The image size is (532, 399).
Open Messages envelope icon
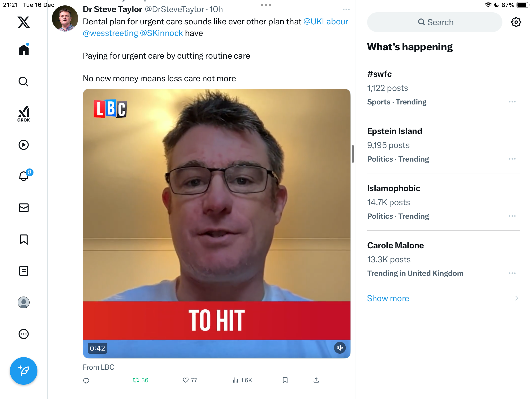click(24, 208)
